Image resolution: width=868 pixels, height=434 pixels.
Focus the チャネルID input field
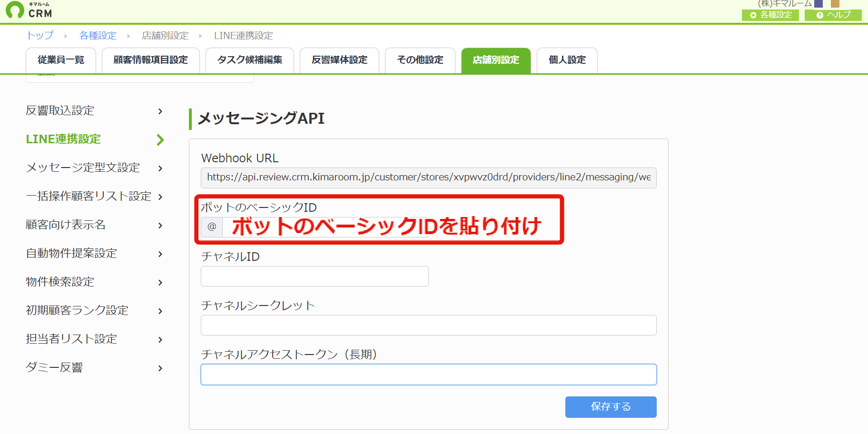pos(315,276)
